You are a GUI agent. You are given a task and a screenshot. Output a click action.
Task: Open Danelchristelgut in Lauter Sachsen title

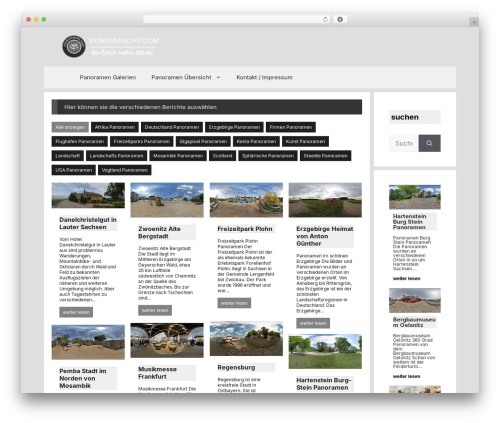[x=88, y=223]
